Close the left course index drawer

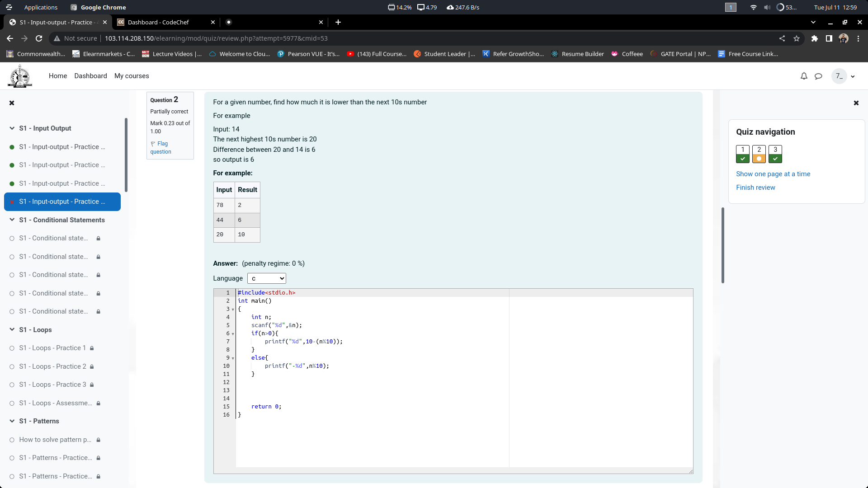point(12,103)
